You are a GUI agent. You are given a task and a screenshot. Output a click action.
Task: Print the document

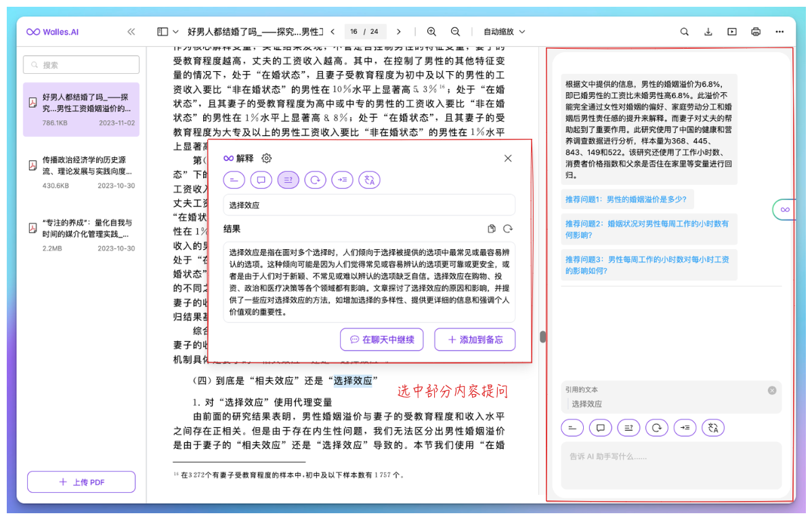756,32
